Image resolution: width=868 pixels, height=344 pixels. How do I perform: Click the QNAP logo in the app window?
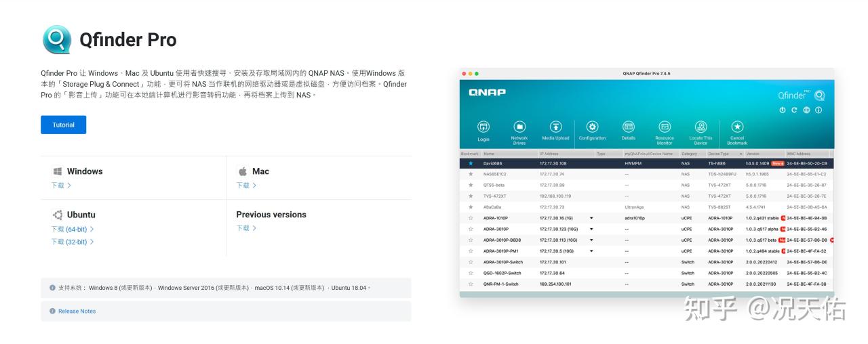[x=487, y=92]
